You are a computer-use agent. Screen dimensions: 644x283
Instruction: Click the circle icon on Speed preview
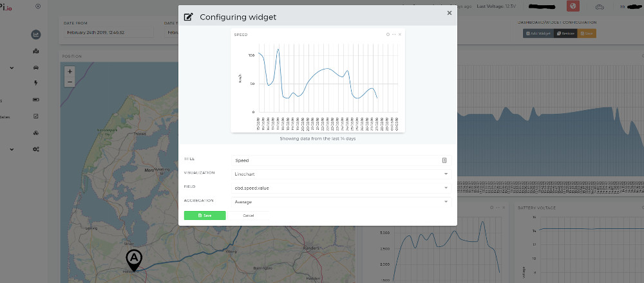click(388, 35)
